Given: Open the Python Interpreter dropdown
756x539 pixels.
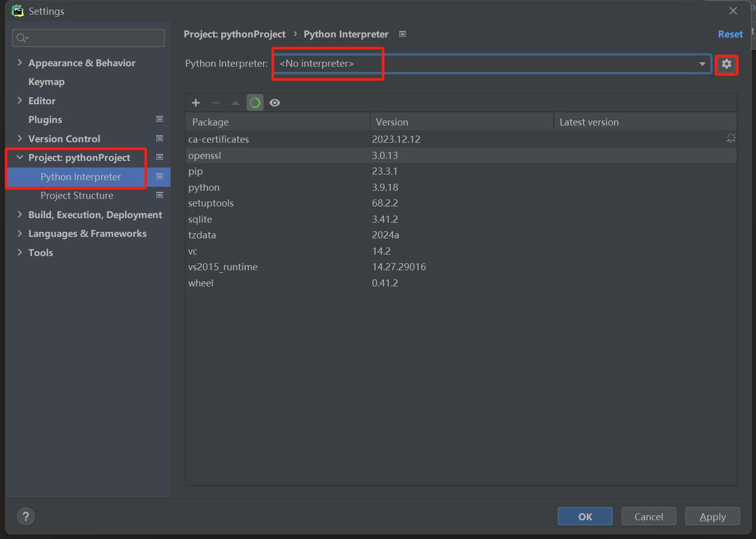Looking at the screenshot, I should tap(492, 64).
